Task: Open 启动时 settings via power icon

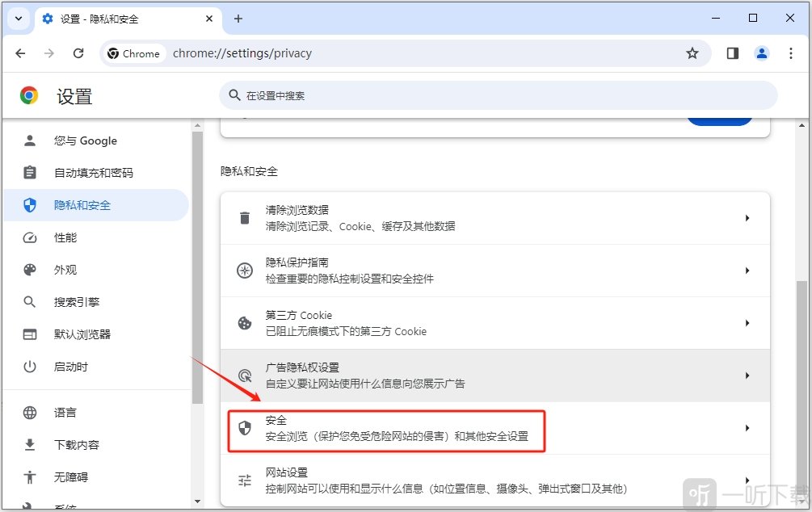Action: (x=30, y=367)
